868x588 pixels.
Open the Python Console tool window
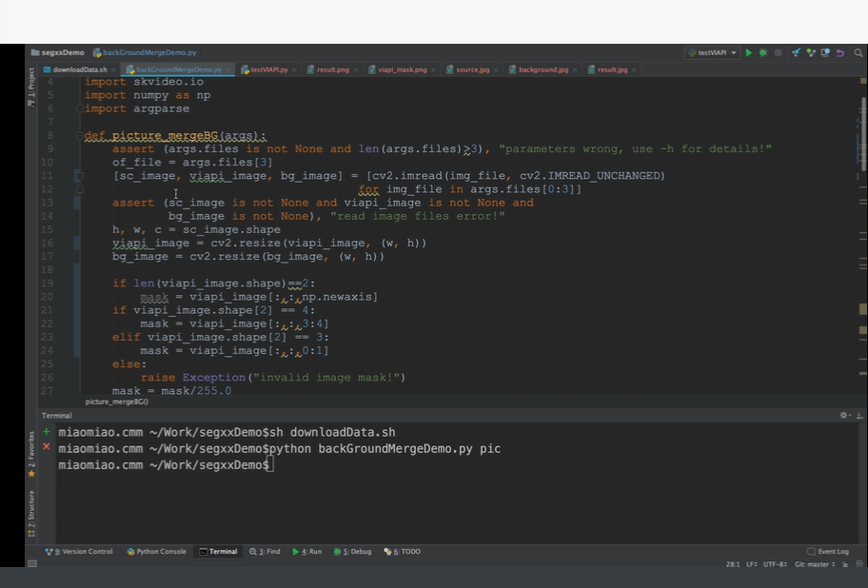157,552
